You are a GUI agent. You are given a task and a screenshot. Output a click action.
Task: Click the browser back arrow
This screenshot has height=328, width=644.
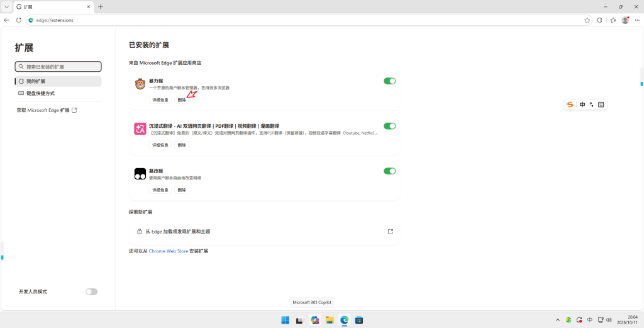pyautogui.click(x=6, y=20)
